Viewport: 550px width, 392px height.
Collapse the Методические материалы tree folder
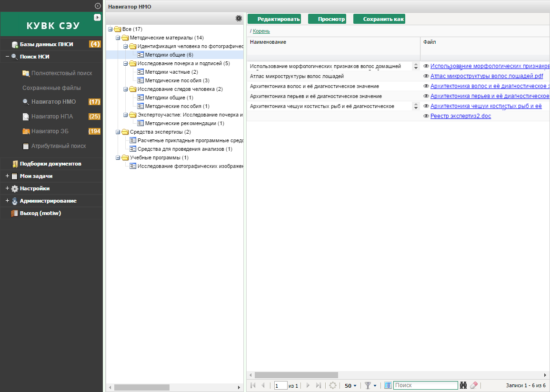(x=118, y=38)
